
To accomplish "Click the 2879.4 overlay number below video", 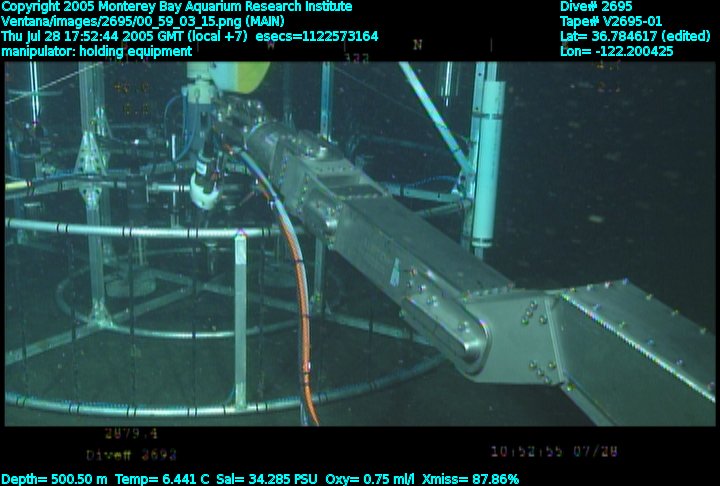I will pos(131,433).
